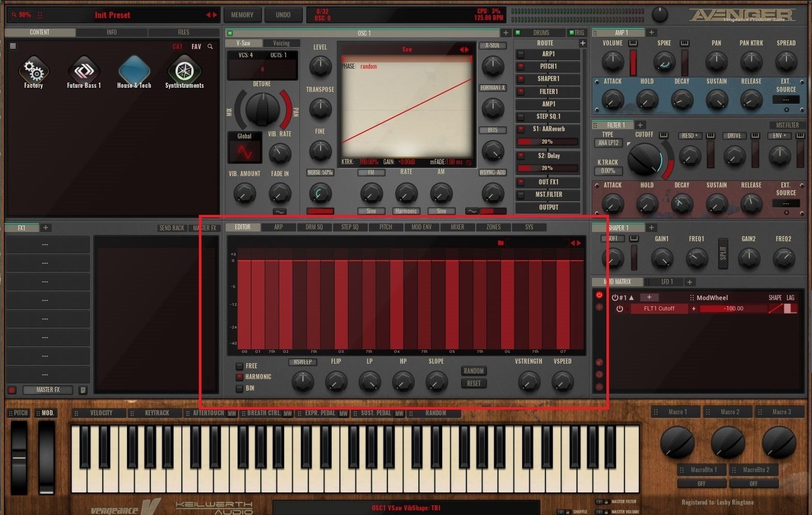The image size is (812, 515).
Task: Switch to the FILES tab
Action: [184, 33]
